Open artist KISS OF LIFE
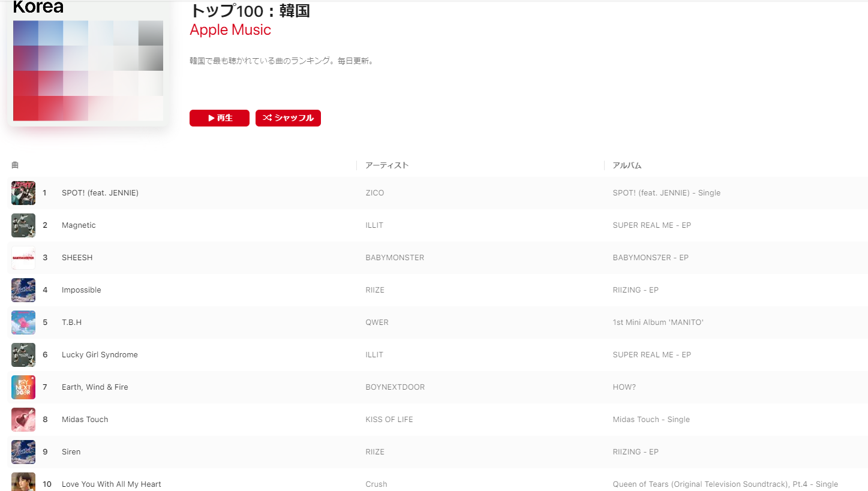Screen dimensions: 868x491 pos(389,420)
